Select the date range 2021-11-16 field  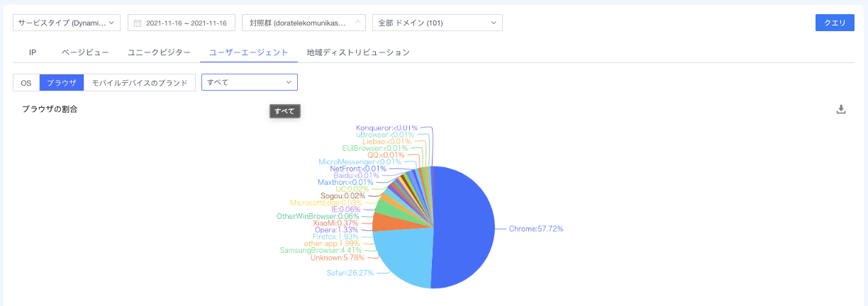click(x=182, y=23)
